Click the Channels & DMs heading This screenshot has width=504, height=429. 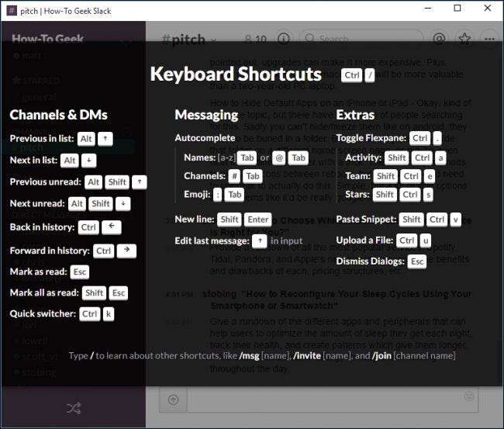[58, 115]
